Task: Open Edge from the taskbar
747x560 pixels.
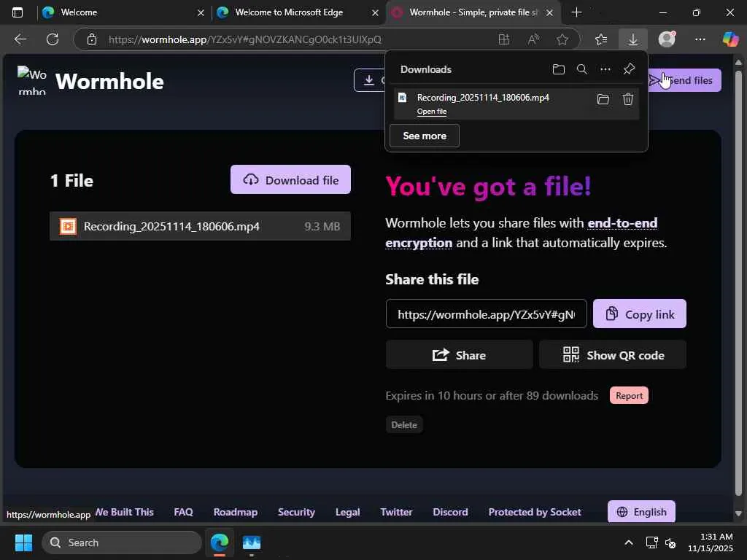Action: point(220,542)
